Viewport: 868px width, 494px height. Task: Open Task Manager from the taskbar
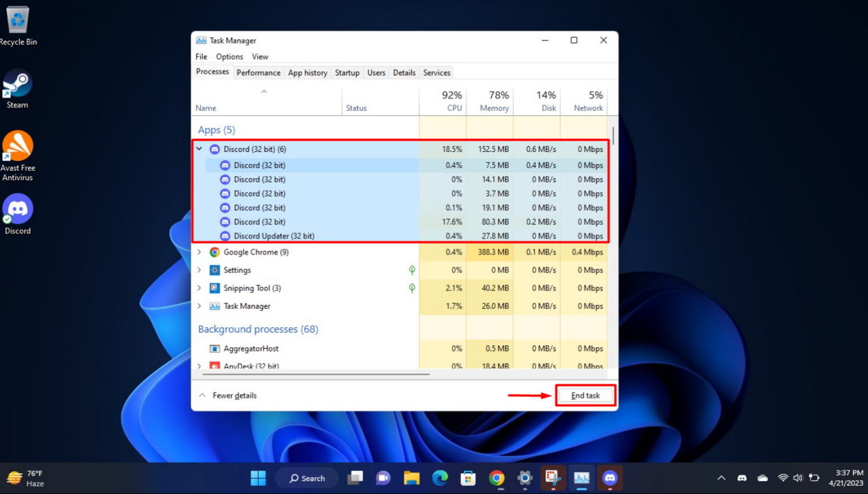[x=582, y=478]
